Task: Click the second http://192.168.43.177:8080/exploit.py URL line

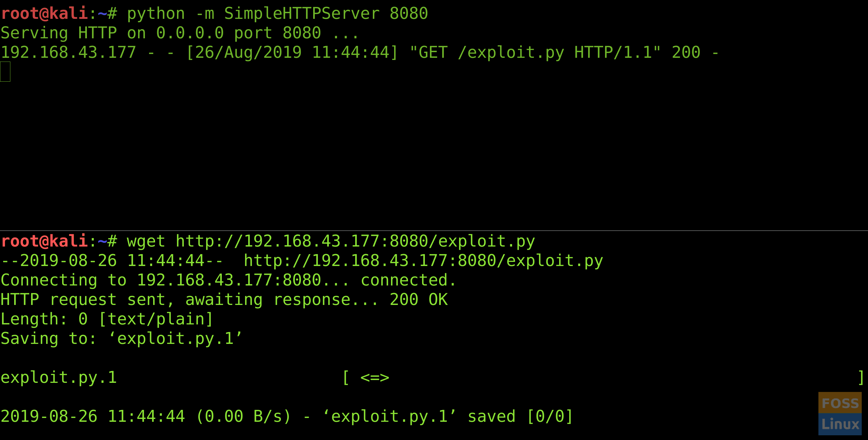Action: point(423,261)
